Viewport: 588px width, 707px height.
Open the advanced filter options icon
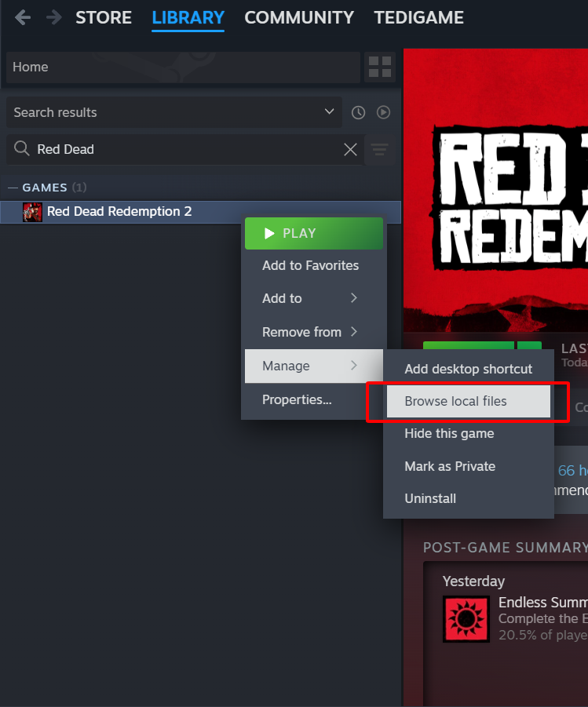point(380,149)
